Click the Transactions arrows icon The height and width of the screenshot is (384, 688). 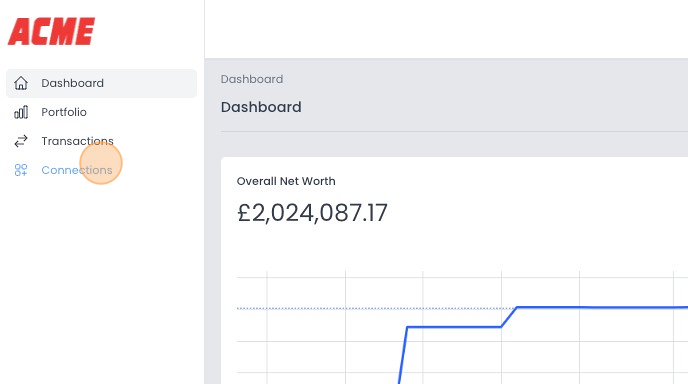click(x=21, y=141)
